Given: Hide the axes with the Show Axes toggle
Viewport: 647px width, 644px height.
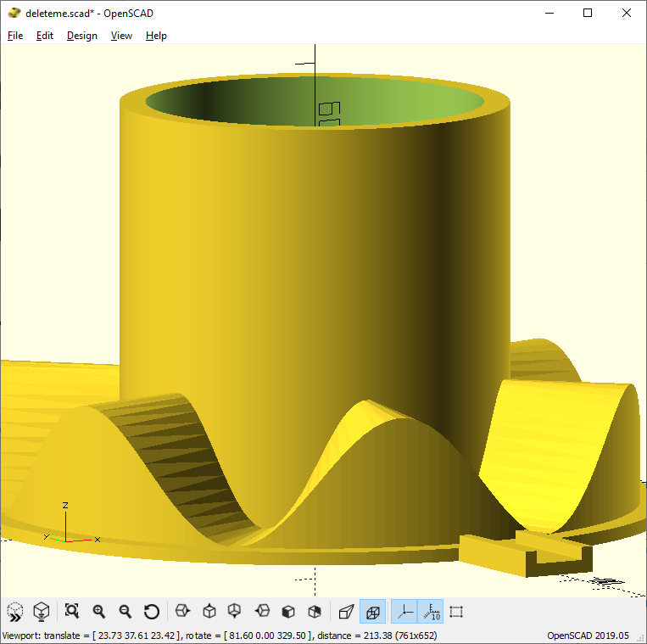Looking at the screenshot, I should pos(404,611).
